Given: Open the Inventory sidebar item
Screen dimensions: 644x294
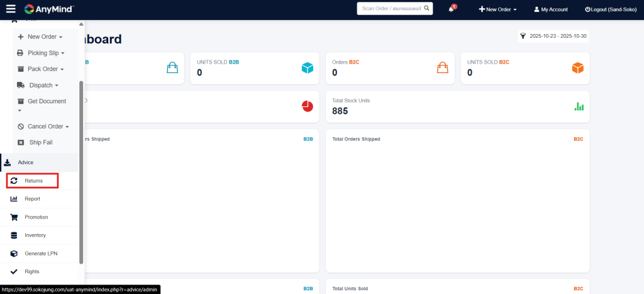Looking at the screenshot, I should tap(35, 235).
